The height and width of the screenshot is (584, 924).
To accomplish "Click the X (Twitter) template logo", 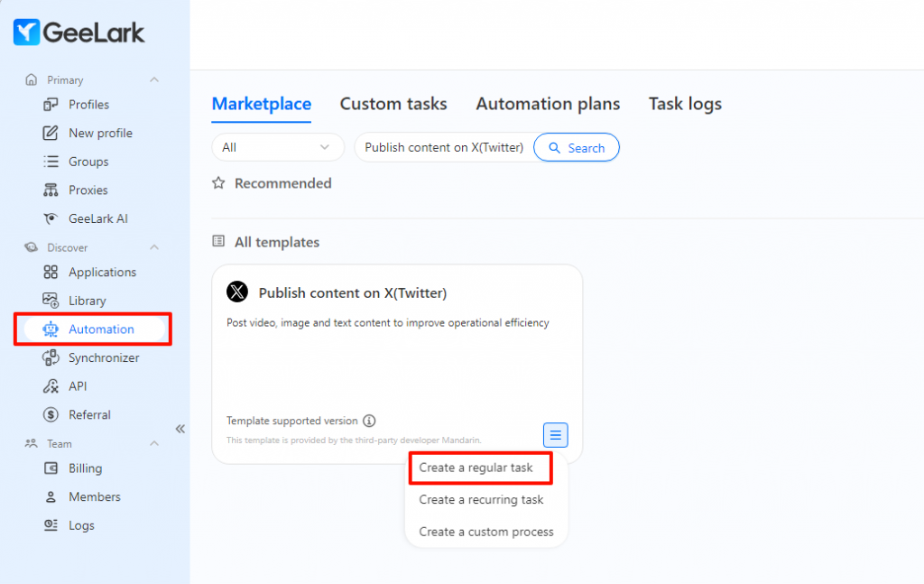I will pos(237,292).
